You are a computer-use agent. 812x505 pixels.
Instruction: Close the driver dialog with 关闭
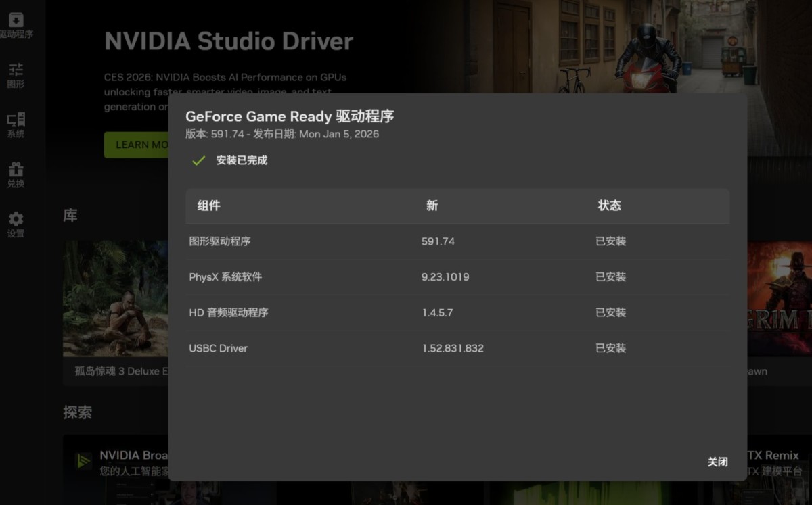(x=717, y=462)
